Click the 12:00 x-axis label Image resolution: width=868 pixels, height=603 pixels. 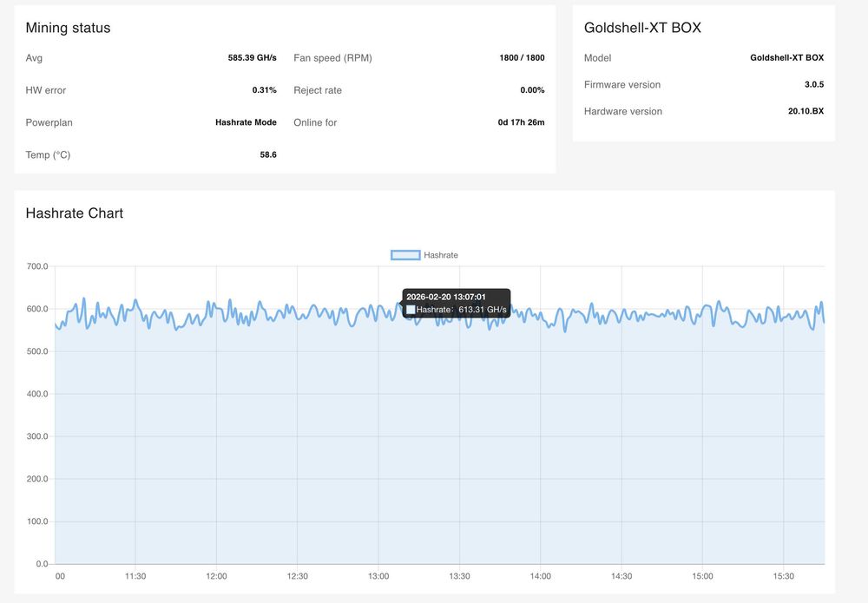216,576
